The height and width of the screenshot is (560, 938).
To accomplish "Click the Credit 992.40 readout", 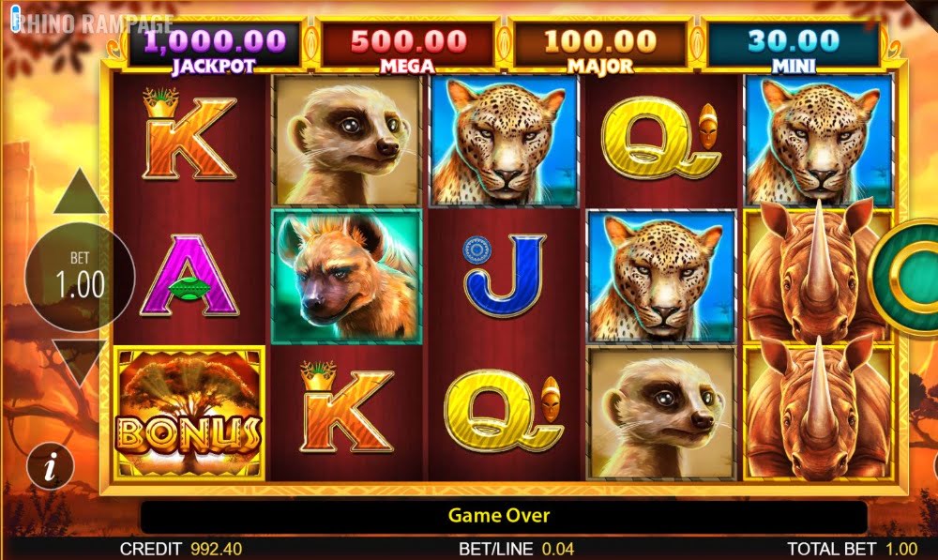I will coord(181,549).
